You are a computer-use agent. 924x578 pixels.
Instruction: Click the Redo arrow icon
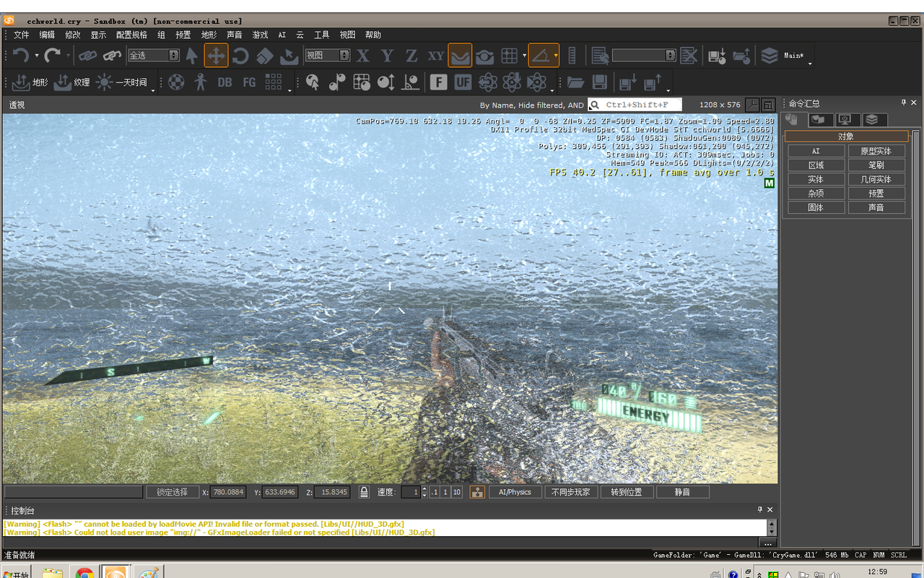pos(52,55)
